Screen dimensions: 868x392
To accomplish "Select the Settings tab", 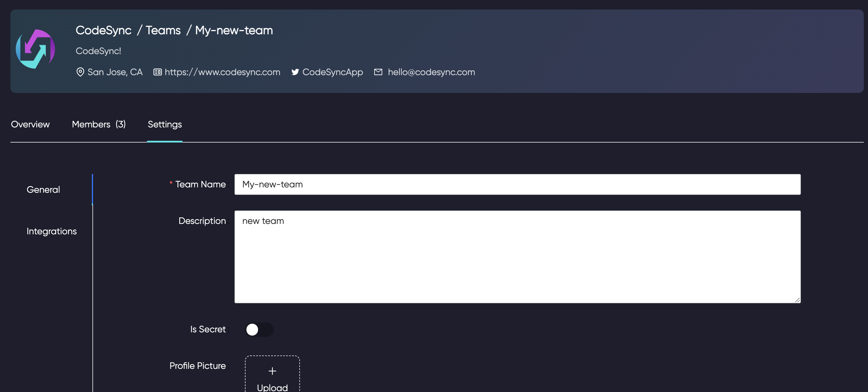I will pos(165,124).
